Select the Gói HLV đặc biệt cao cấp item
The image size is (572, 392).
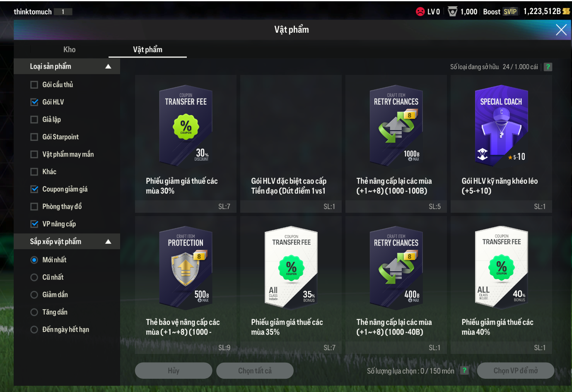pyautogui.click(x=291, y=144)
